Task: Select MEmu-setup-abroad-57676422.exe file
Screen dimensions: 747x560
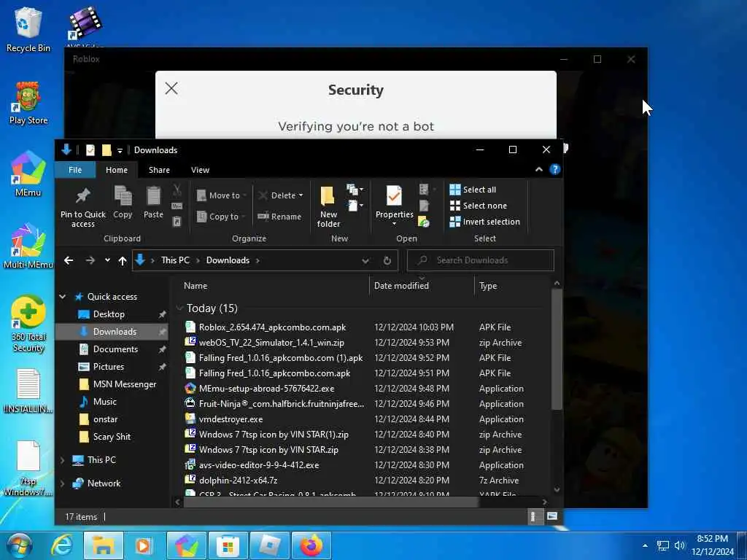Action: [x=266, y=389]
